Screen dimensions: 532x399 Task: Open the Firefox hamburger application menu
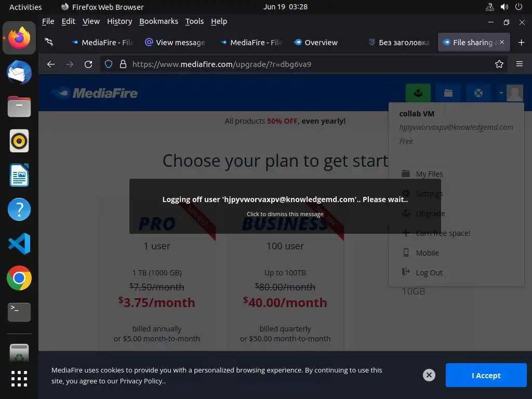point(520,64)
